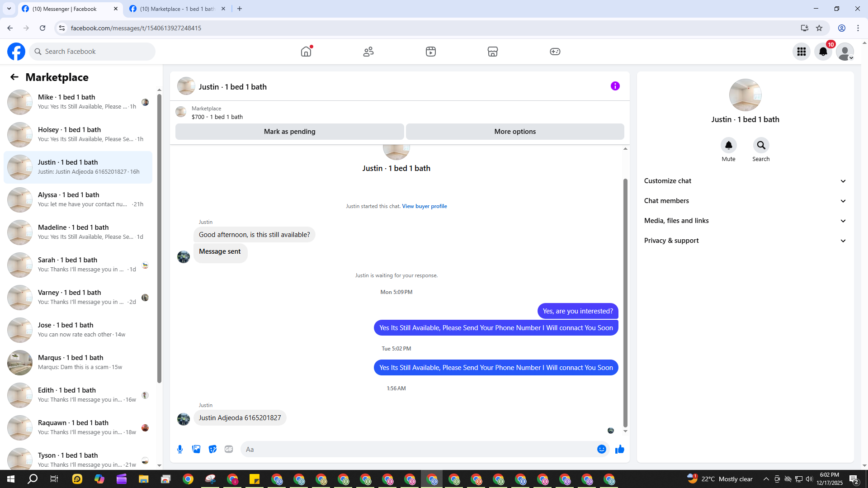868x488 pixels.
Task: Open the Gaming icon in top navigation
Action: click(x=555, y=52)
